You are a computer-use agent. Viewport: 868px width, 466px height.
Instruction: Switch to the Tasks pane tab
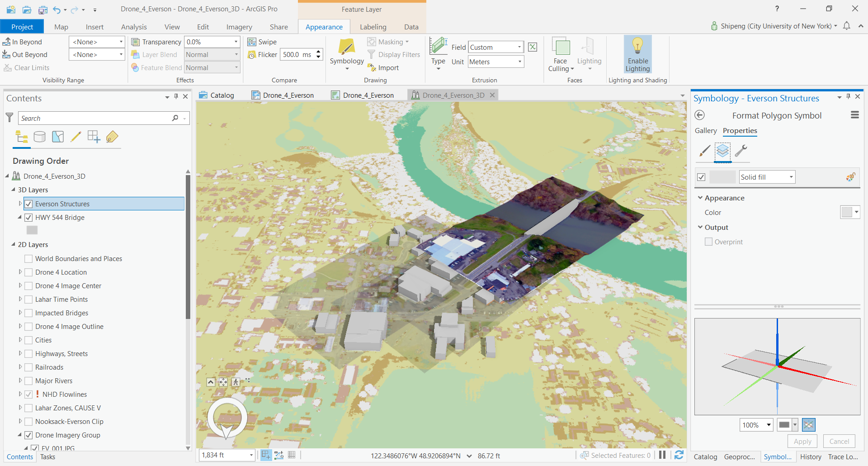47,457
